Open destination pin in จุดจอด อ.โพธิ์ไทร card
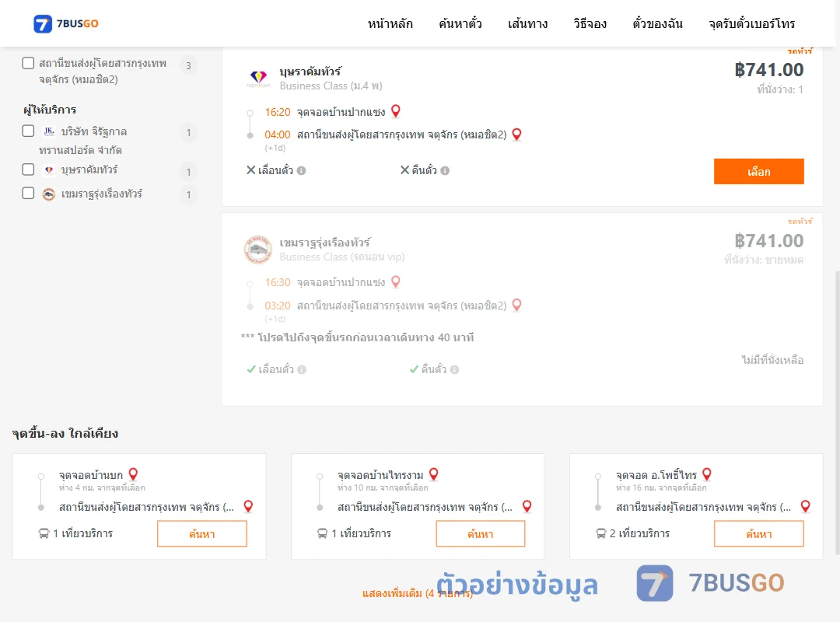840x622 pixels. (x=805, y=506)
